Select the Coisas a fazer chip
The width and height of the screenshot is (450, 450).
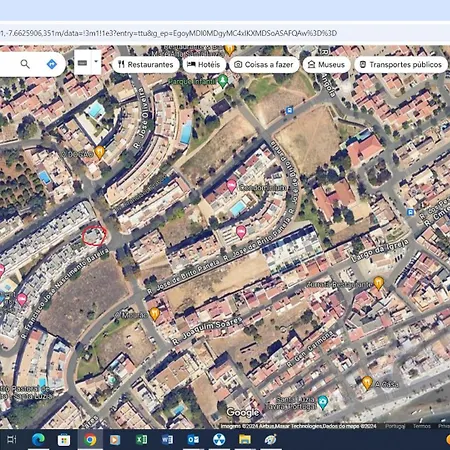(264, 64)
